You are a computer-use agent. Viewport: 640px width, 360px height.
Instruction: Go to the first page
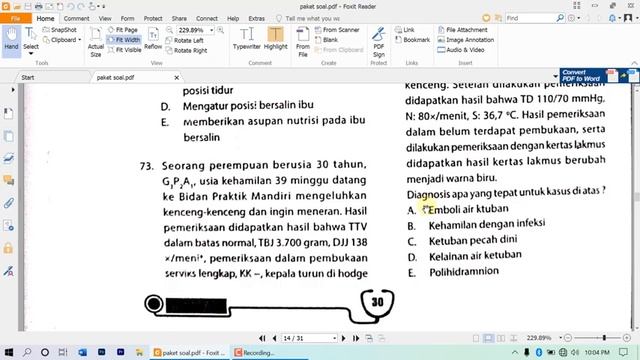[x=262, y=338]
